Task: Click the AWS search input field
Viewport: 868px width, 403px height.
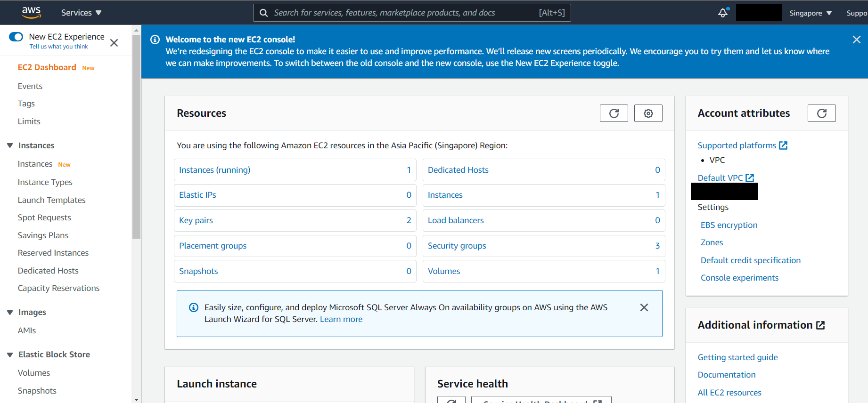Action: pos(412,13)
